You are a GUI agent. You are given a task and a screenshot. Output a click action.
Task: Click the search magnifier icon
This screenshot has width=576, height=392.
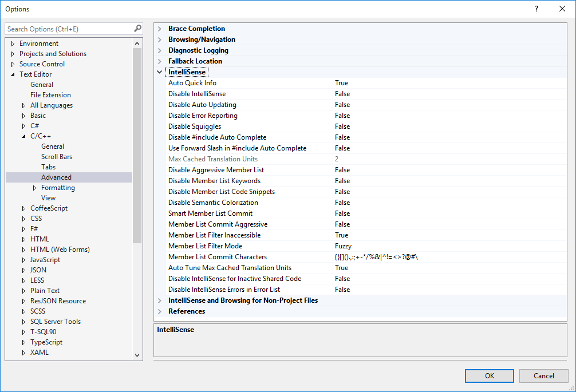tap(137, 28)
